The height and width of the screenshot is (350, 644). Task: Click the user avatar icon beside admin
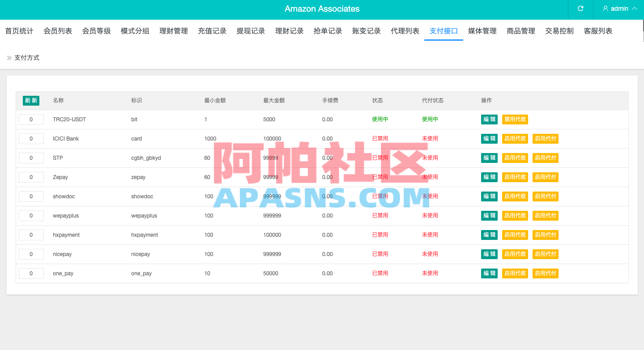606,9
